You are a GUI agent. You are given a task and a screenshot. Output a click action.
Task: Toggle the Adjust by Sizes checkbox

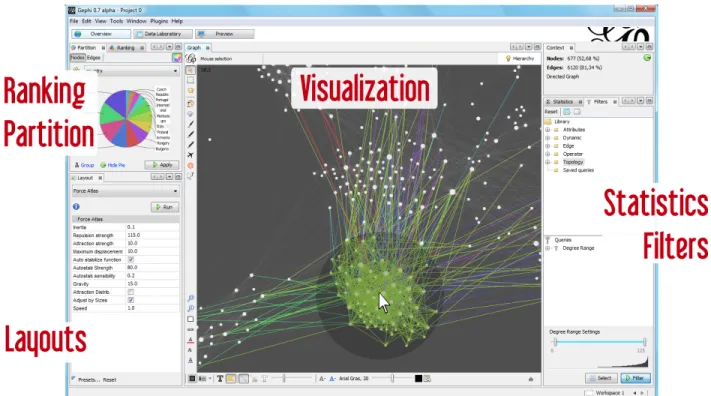coord(131,300)
